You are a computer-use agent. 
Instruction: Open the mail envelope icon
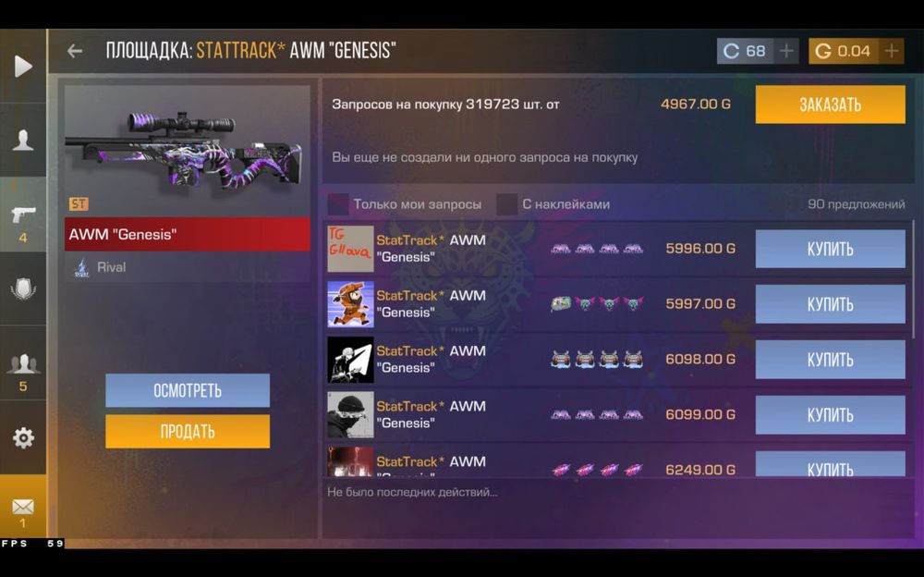click(23, 506)
